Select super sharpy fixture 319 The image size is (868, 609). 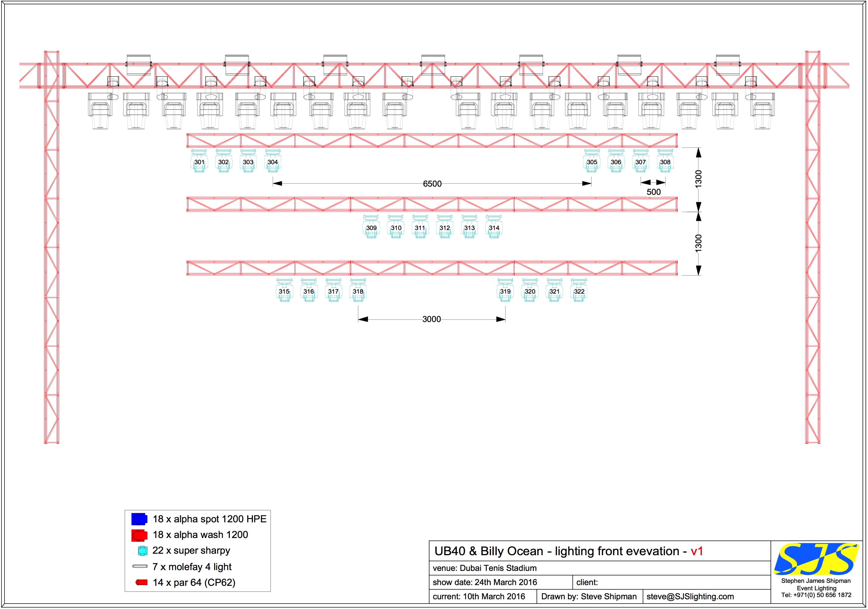[505, 290]
